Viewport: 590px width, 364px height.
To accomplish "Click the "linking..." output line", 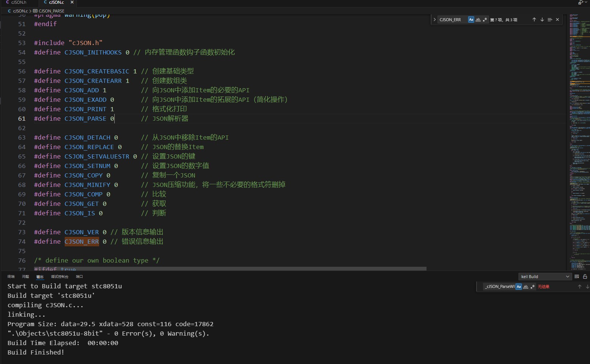I will tap(26, 314).
